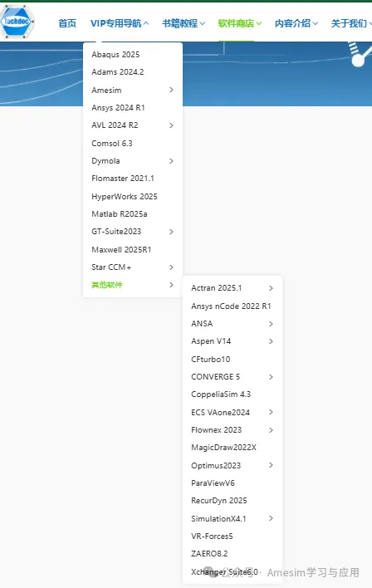This screenshot has width=372, height=588.
Task: Expand the AVL 2024 R2 submenu arrow
Action: [171, 125]
